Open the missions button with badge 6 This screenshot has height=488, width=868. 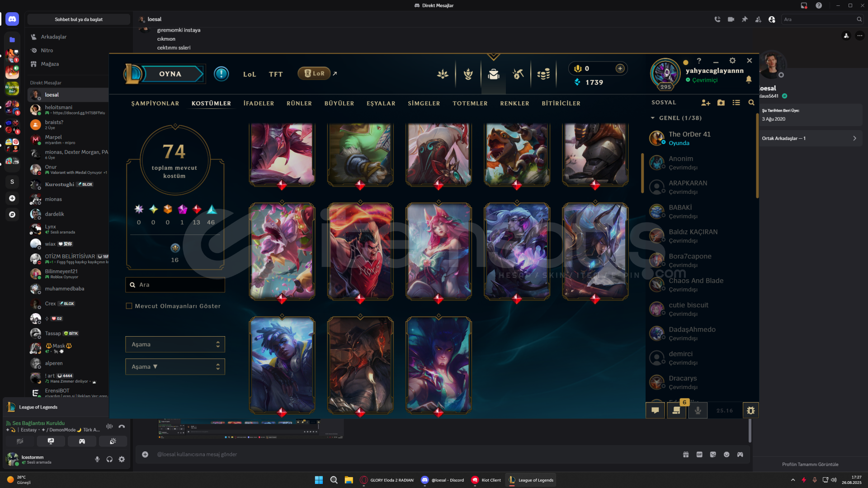[x=677, y=410]
